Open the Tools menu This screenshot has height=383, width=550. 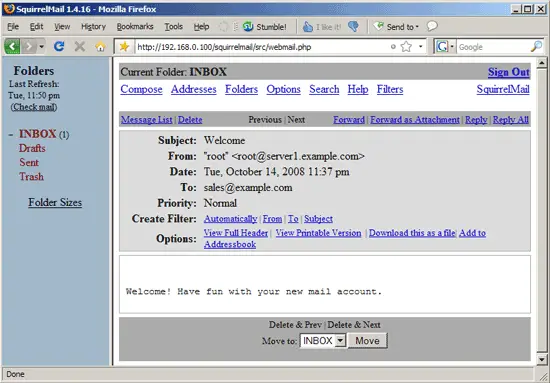174,27
